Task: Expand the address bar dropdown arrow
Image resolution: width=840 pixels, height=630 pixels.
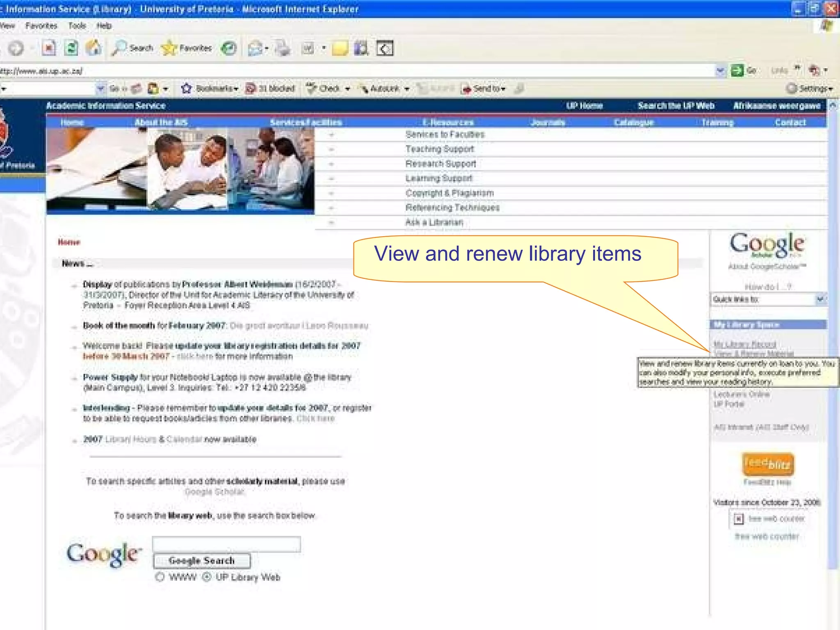Action: coord(720,71)
